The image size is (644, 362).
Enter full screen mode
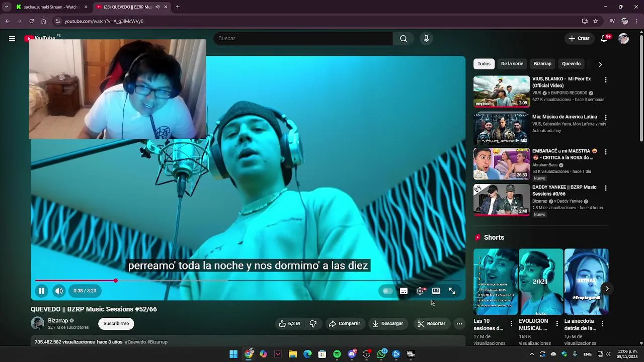[452, 291]
